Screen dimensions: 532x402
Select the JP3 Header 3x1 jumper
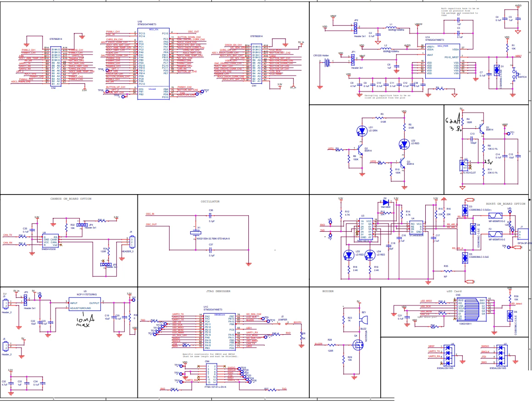[x=26, y=299]
